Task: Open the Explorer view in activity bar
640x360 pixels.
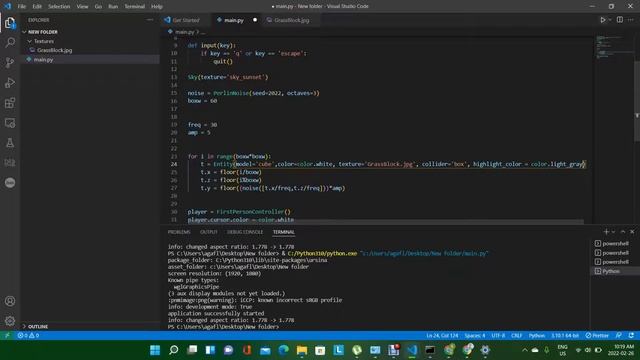Action: (10, 22)
